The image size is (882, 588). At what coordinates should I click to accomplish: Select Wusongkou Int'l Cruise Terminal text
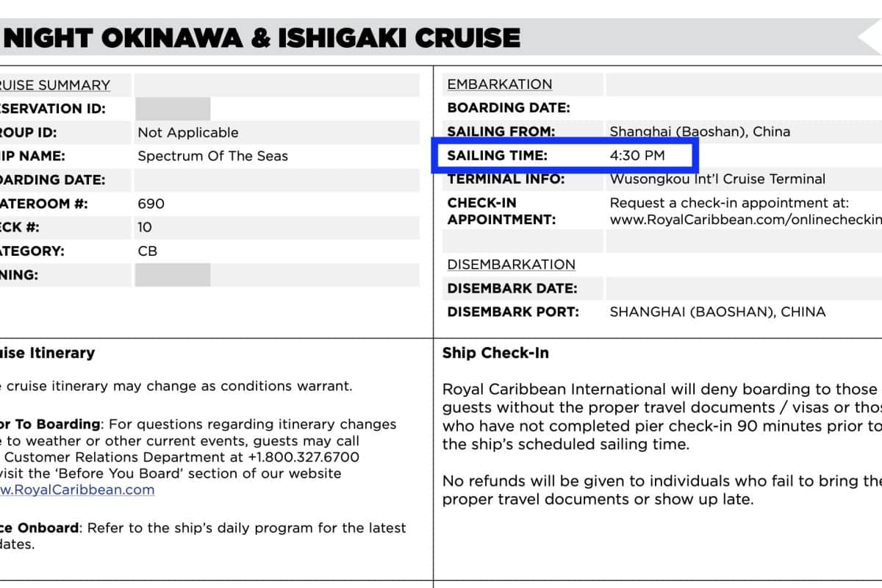717,179
